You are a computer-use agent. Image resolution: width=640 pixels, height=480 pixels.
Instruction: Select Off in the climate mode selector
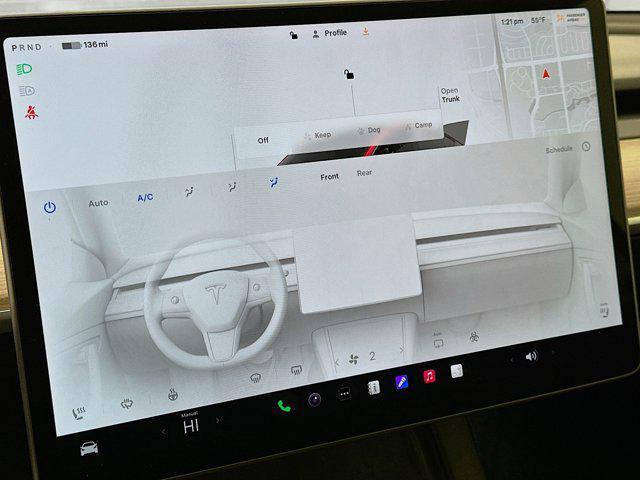263,140
